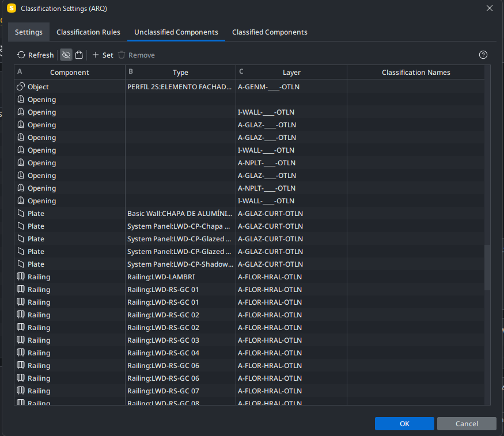Click the Plate icon for LWD-CP-Shadow row
The width and height of the screenshot is (504, 436).
pyautogui.click(x=21, y=264)
